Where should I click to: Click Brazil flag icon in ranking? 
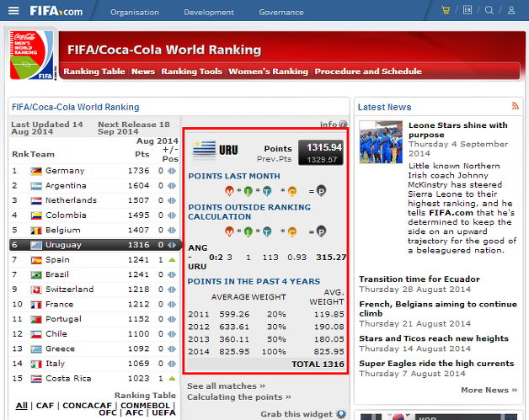click(36, 274)
